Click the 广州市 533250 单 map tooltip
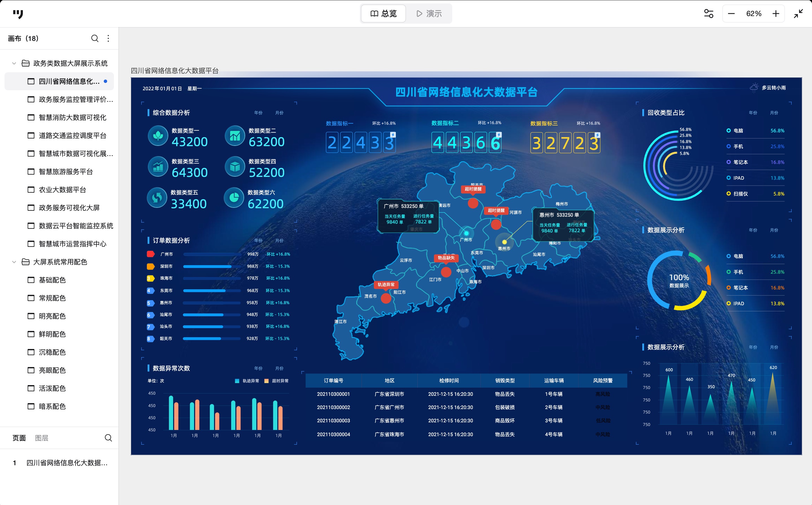Image resolution: width=812 pixels, height=505 pixels. point(408,216)
